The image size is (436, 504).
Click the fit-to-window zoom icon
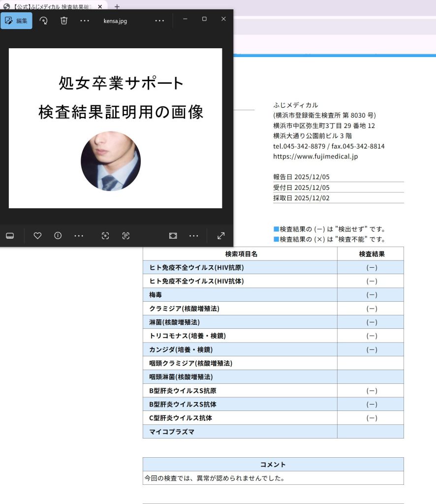click(x=173, y=236)
